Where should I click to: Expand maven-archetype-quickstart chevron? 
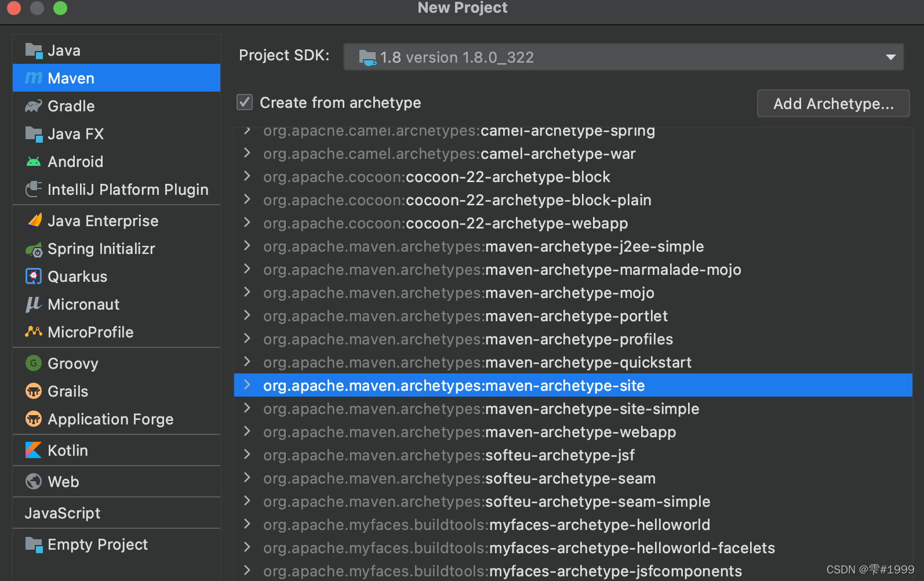(247, 361)
